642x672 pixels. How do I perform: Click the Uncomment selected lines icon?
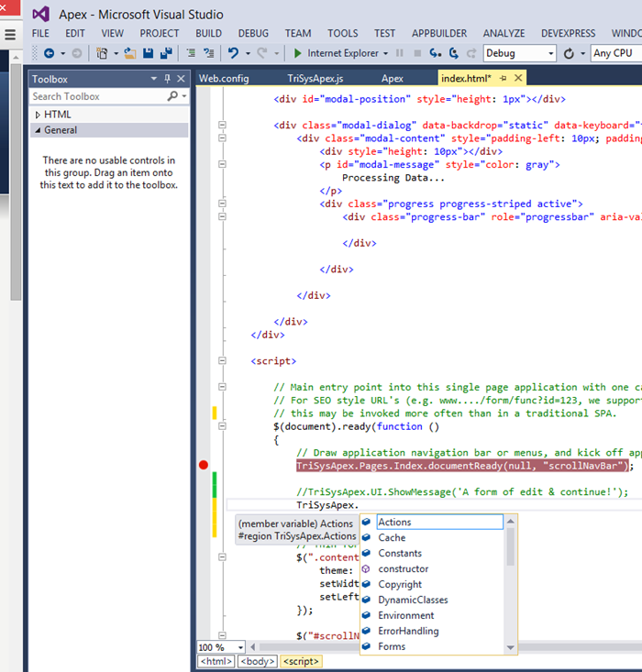tap(209, 53)
